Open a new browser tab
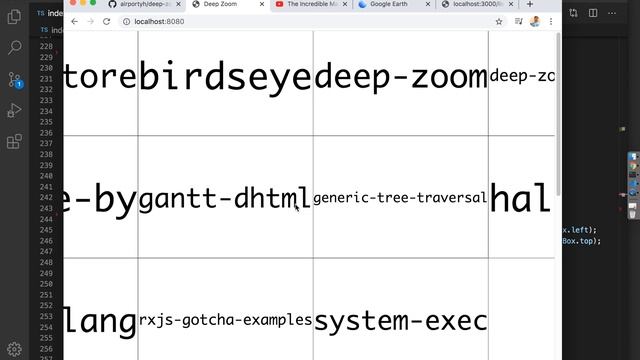 pyautogui.click(x=530, y=4)
